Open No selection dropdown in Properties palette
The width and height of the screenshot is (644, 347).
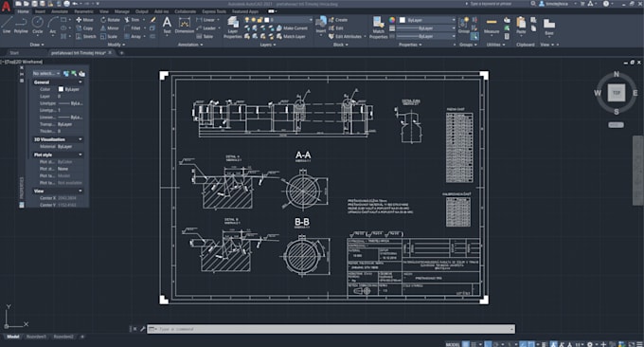tap(46, 74)
